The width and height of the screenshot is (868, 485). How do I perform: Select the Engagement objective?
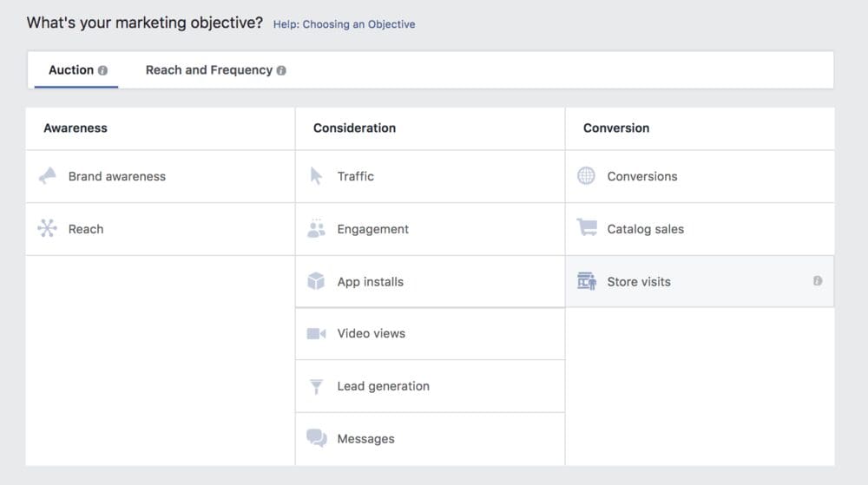coord(431,229)
